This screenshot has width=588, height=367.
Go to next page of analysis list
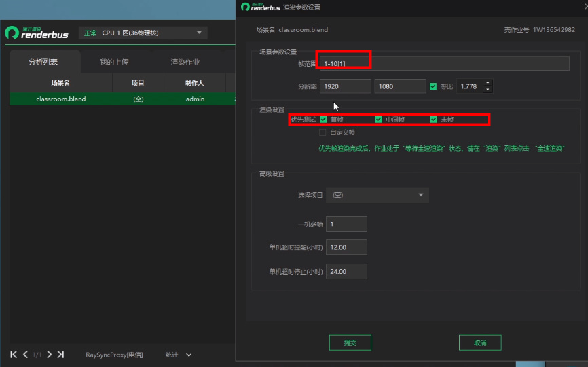(49, 355)
